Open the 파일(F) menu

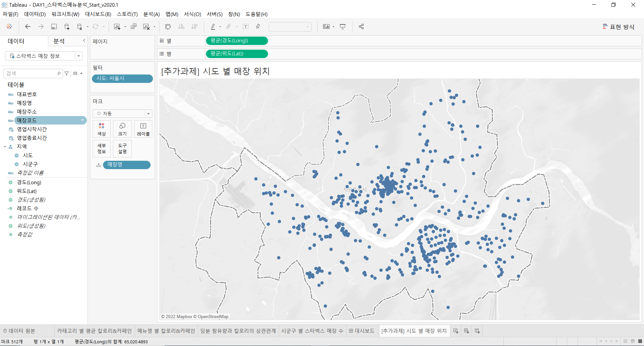(11, 14)
